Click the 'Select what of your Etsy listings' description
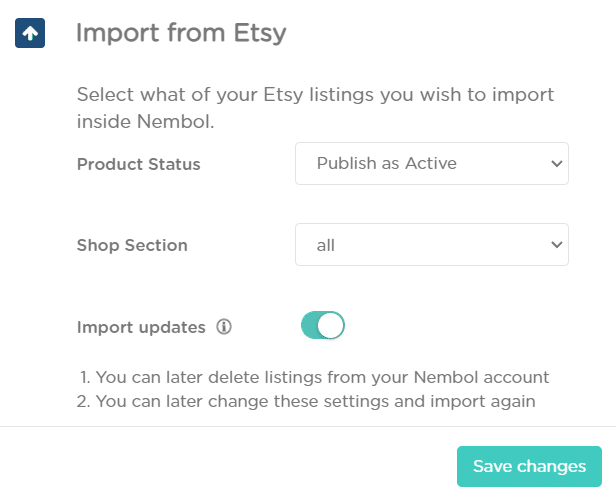616x503 pixels. point(315,95)
